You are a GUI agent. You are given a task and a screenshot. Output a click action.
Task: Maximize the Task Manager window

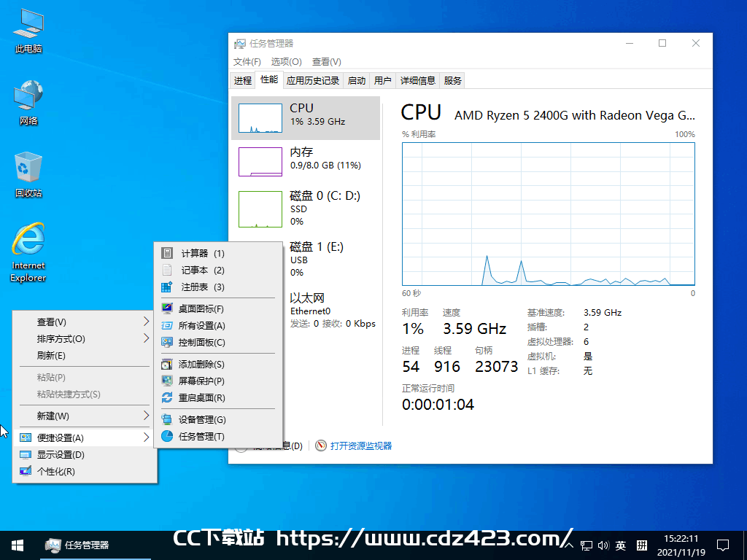tap(662, 43)
